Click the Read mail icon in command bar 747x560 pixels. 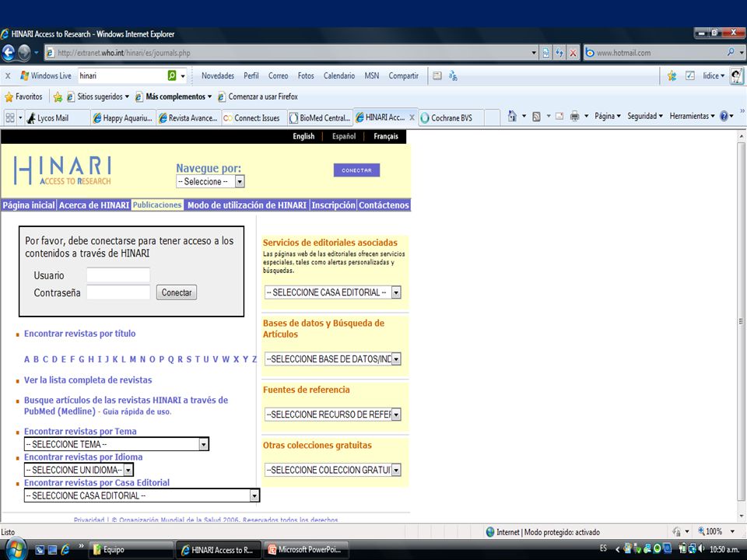click(x=559, y=116)
